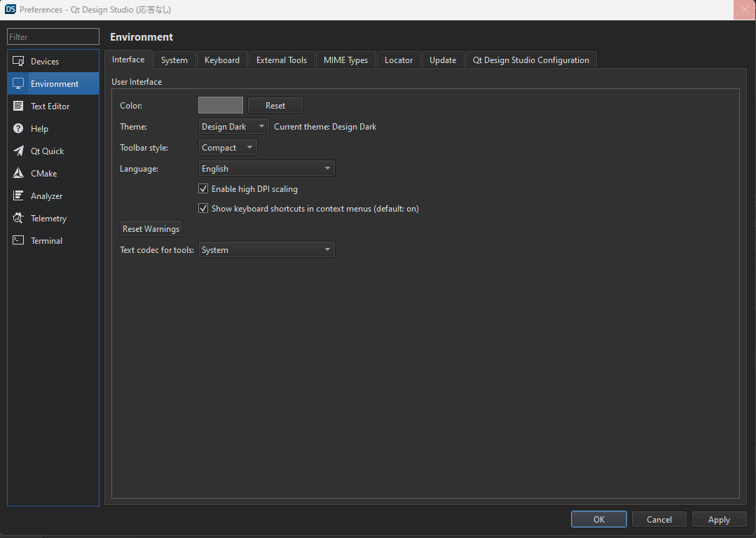Select the Qt Quick category label
Screen dimensions: 756x538
[x=47, y=151]
